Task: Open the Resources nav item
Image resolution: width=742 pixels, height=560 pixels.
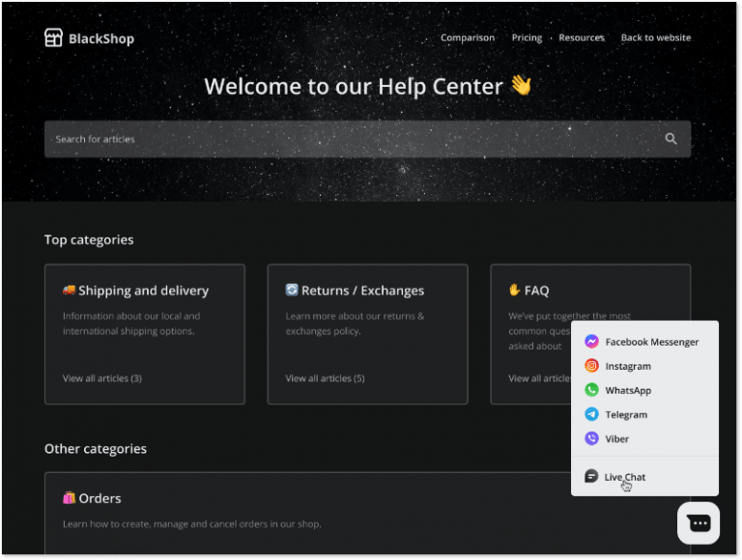Action: pos(582,38)
